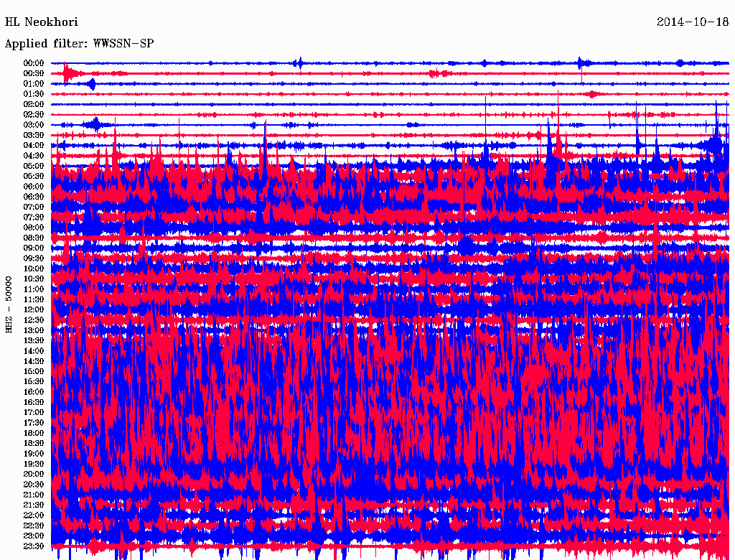735x560 pixels.
Task: Select the 08:30 time row label
Action: tap(34, 238)
